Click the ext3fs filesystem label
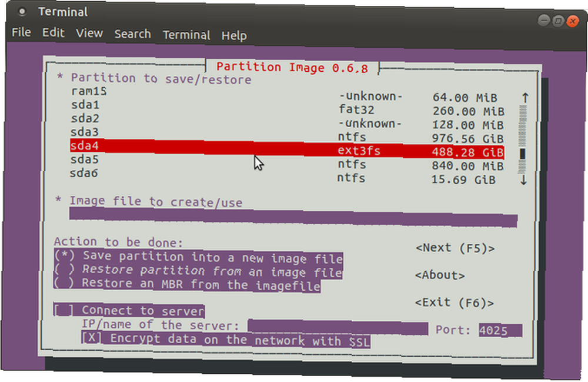Image resolution: width=588 pixels, height=382 pixels. coord(359,151)
